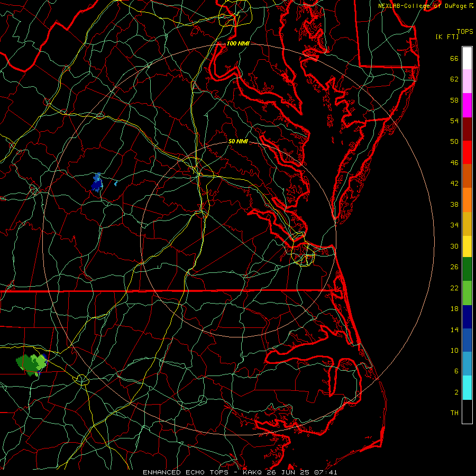
Task: Select the magenta legend swatch
Action: point(467,105)
